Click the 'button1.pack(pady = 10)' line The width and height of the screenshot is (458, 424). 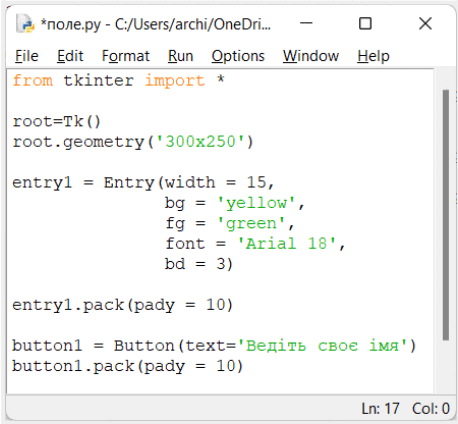click(128, 366)
